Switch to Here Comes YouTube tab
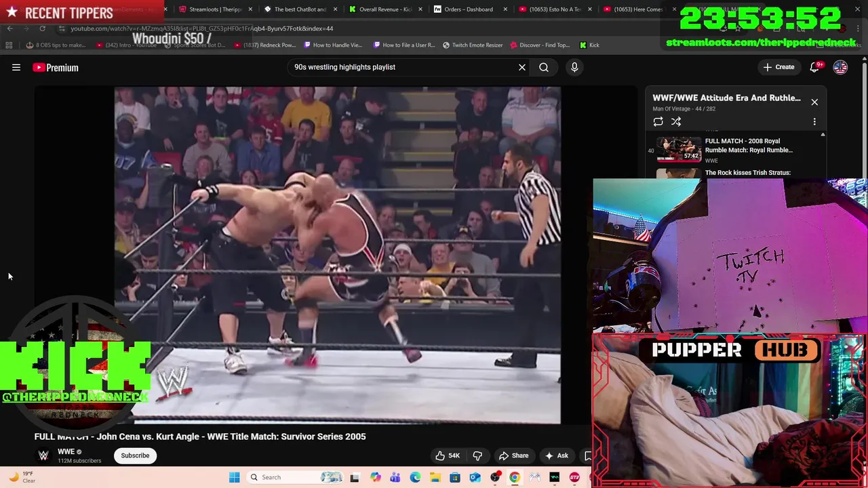 coord(639,9)
